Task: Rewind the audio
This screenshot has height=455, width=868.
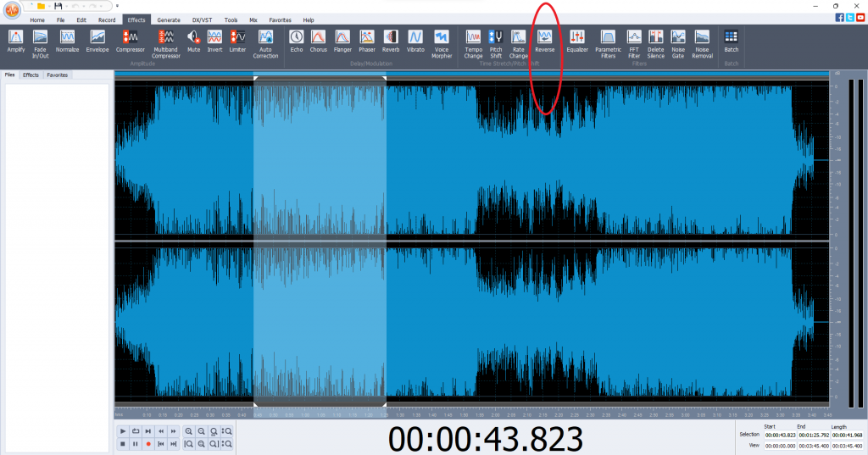Action: coord(161,431)
